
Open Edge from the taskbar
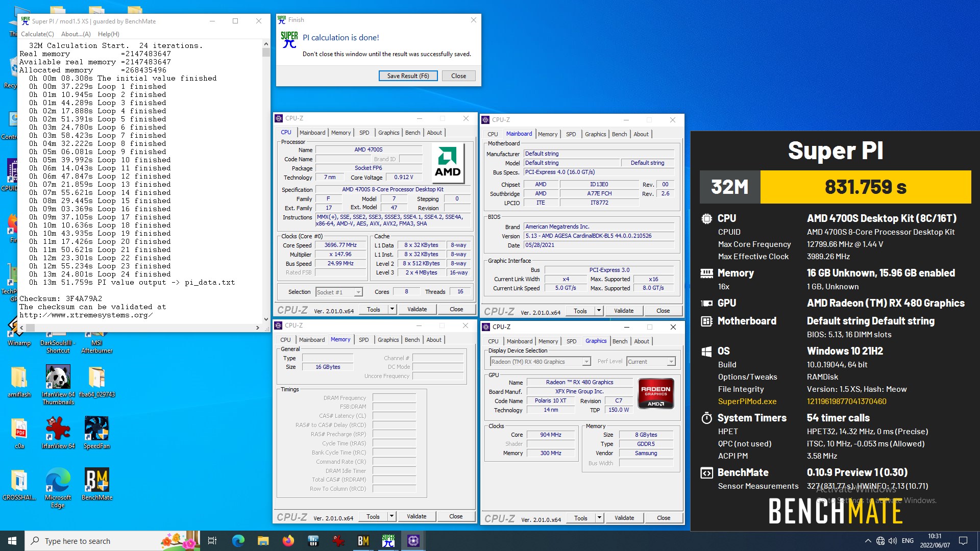[238, 541]
